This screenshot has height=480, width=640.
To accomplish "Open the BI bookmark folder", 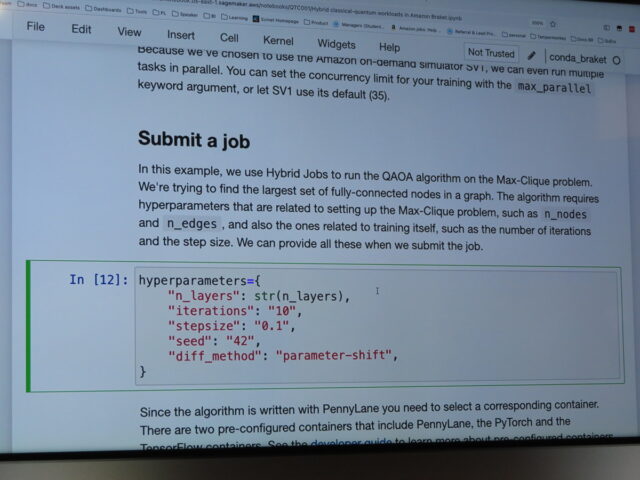I will click(x=209, y=16).
